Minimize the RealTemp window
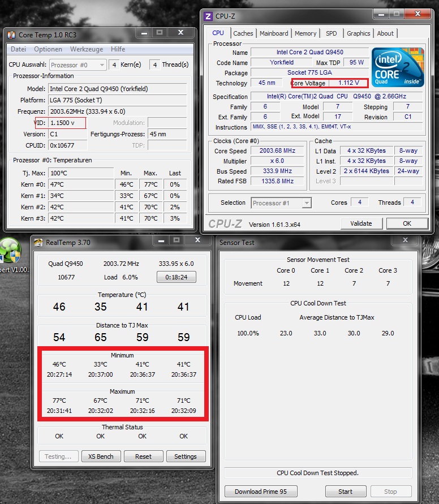 tap(161, 240)
